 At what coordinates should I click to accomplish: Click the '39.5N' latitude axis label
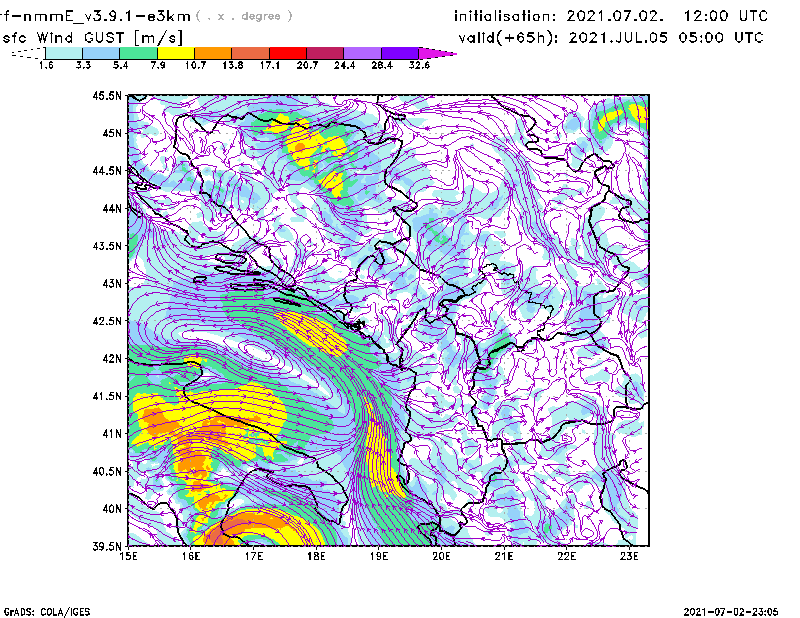(107, 547)
